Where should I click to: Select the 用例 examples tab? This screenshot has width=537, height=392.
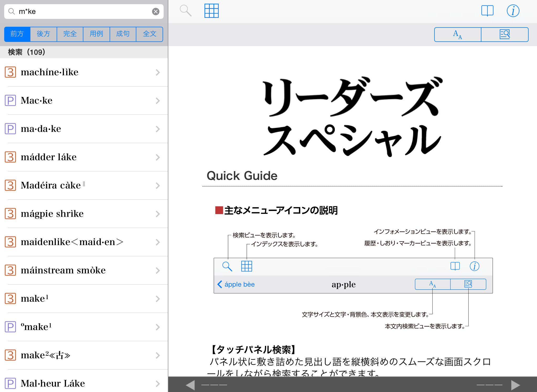tap(96, 34)
